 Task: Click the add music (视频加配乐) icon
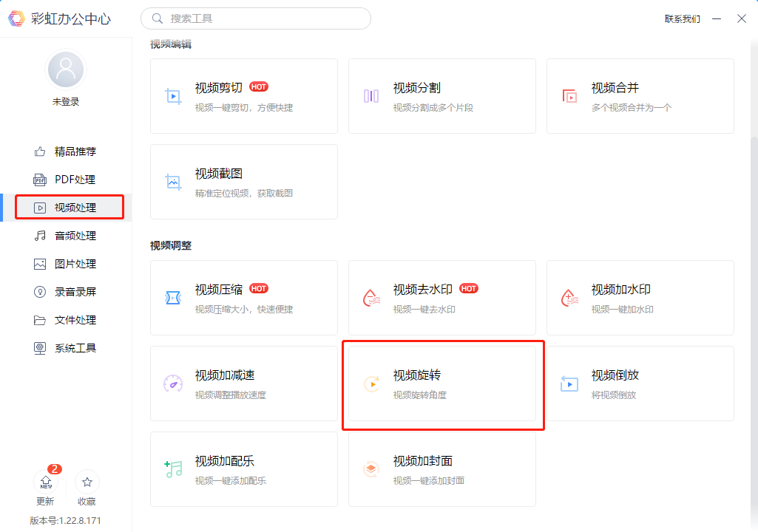[173, 469]
